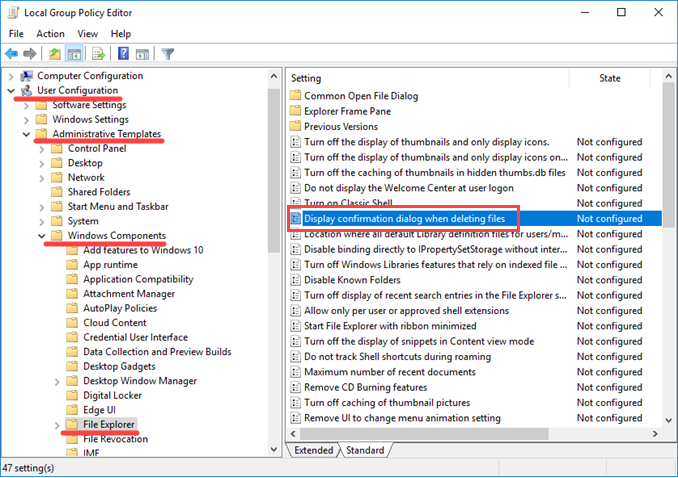
Task: Open the Action menu
Action: click(x=50, y=34)
